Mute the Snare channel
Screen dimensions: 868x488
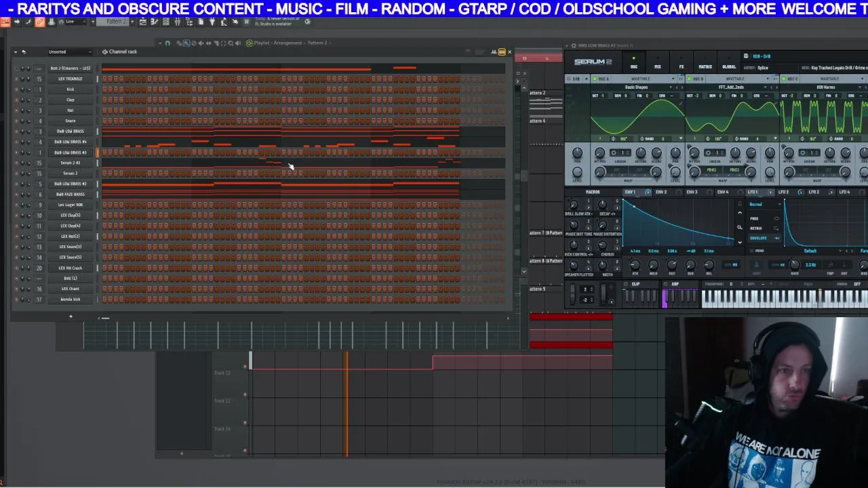click(17, 121)
